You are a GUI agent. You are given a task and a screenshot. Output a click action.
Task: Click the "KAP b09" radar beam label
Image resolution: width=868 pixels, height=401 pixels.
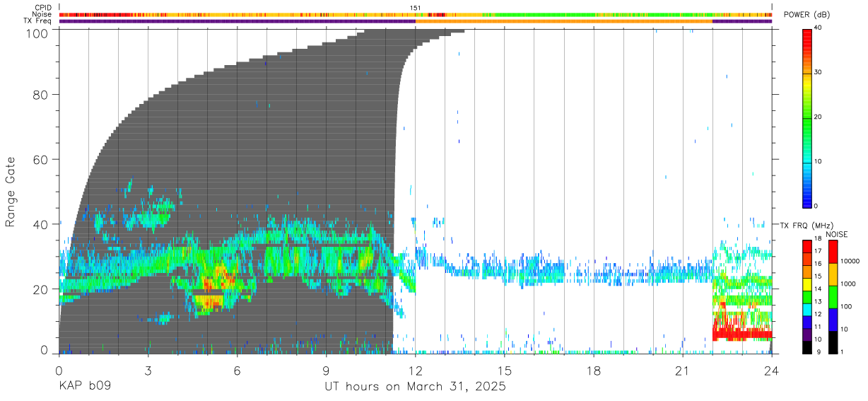click(84, 387)
